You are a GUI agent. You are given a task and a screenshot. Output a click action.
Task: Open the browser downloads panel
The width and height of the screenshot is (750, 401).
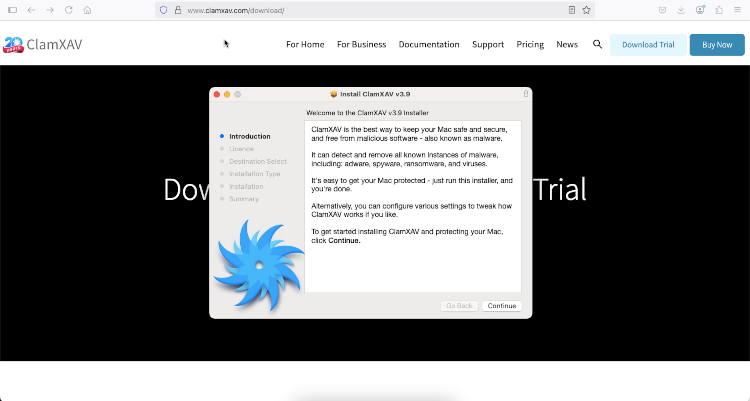[681, 10]
